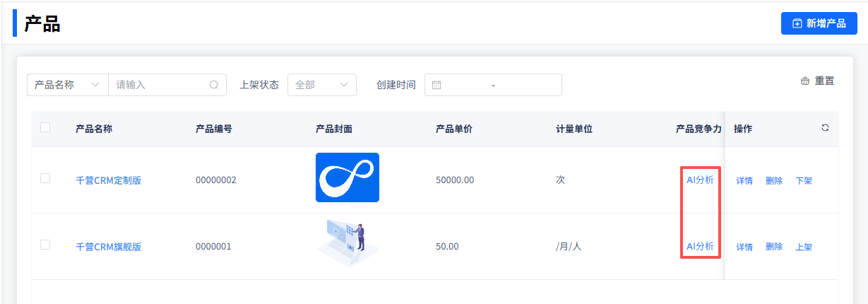Check the box for 千营CRM定制版 row
Image resolution: width=868 pixels, height=304 pixels.
tap(45, 178)
